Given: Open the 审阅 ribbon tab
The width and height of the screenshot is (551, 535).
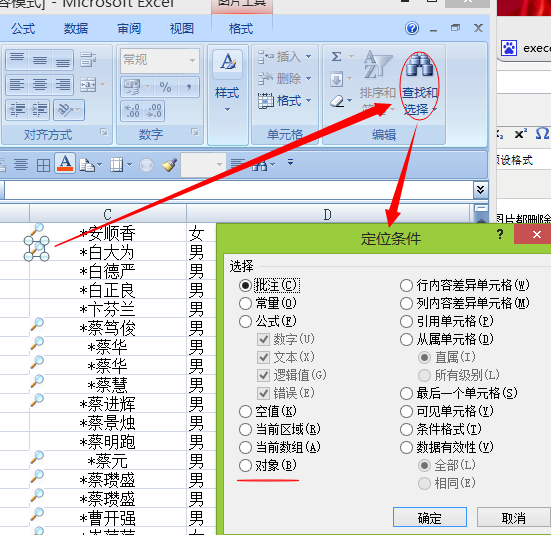Looking at the screenshot, I should pyautogui.click(x=129, y=28).
